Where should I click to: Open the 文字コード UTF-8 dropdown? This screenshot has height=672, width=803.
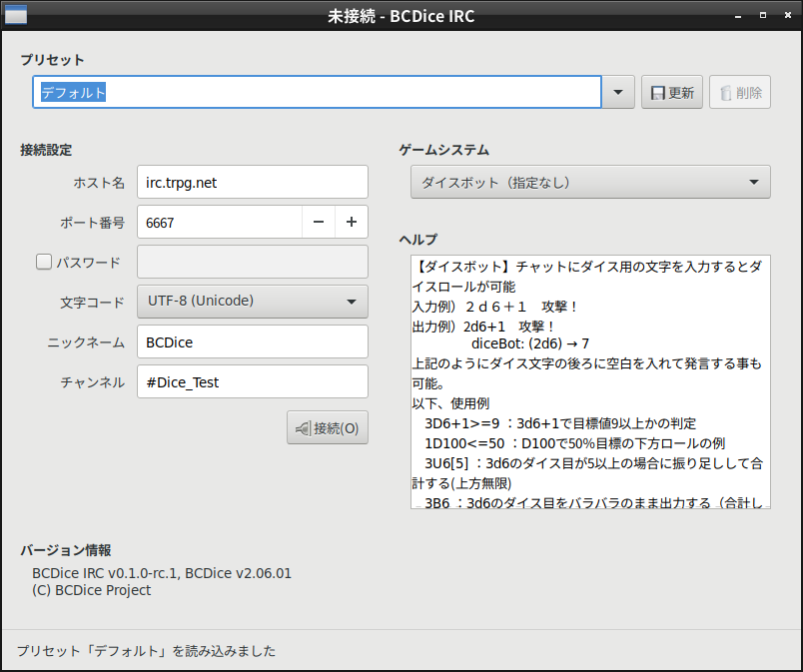tap(253, 302)
